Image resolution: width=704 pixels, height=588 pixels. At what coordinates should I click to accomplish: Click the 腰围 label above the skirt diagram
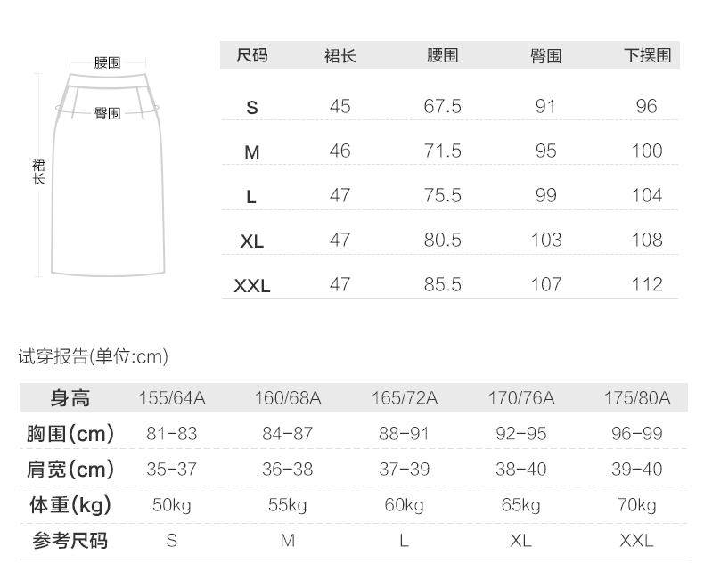click(x=108, y=63)
